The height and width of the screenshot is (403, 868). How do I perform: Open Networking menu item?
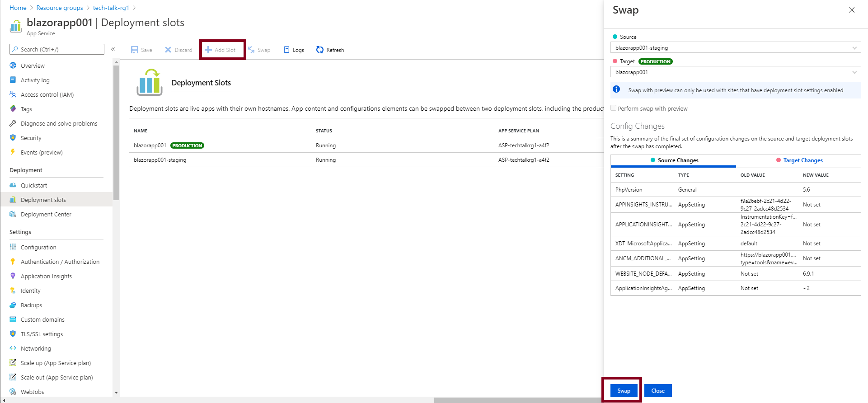click(x=36, y=348)
